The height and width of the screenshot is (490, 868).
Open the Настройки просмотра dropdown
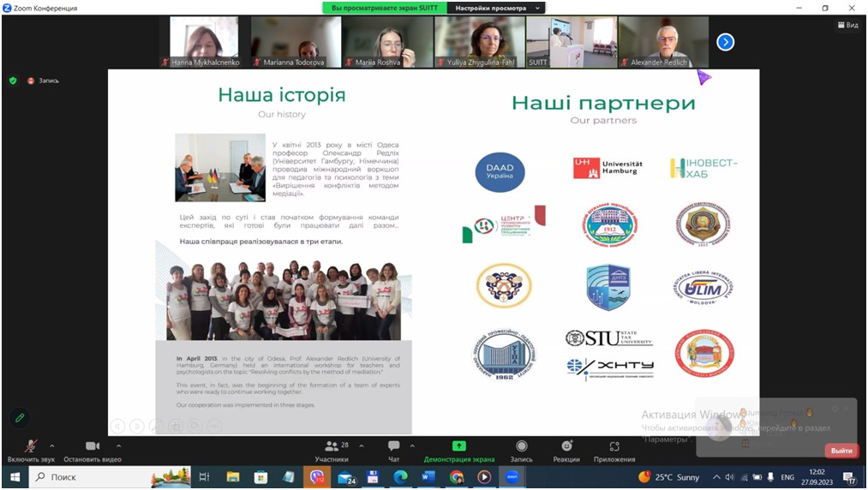(497, 8)
